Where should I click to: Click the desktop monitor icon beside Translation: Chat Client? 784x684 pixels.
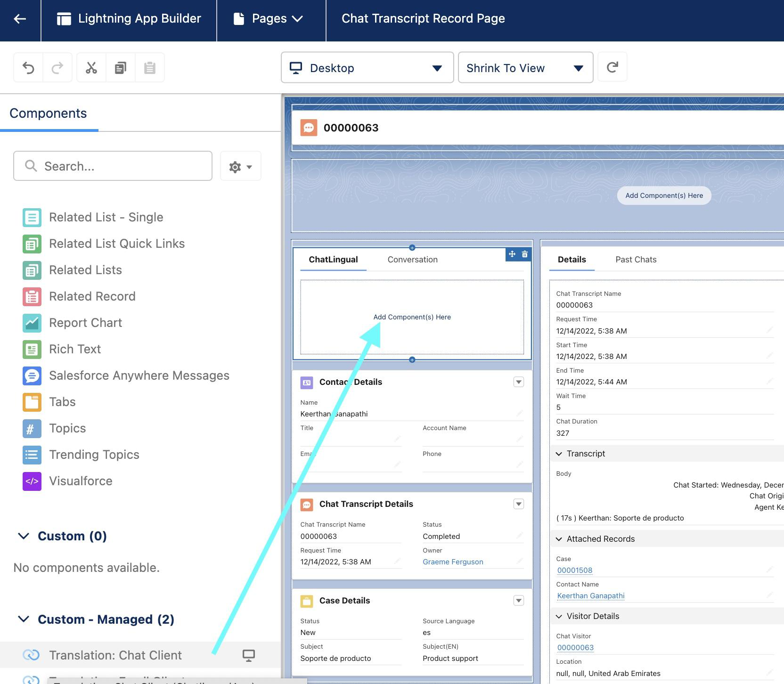point(249,655)
